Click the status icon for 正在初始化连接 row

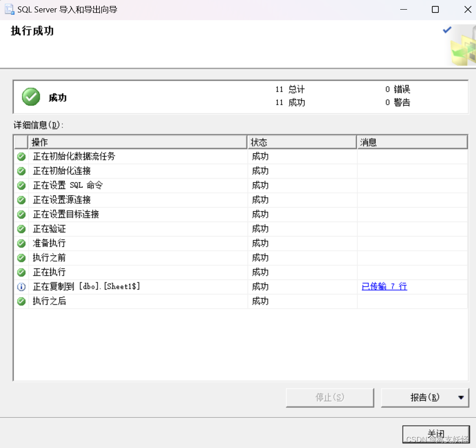pos(21,171)
